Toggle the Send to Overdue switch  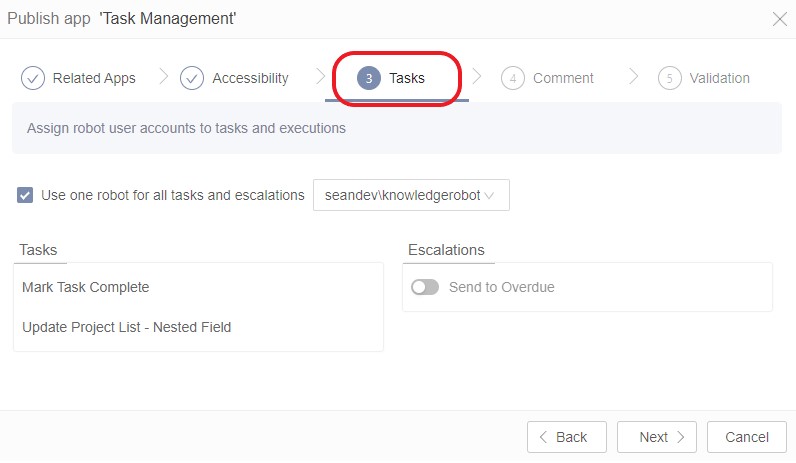[x=425, y=287]
